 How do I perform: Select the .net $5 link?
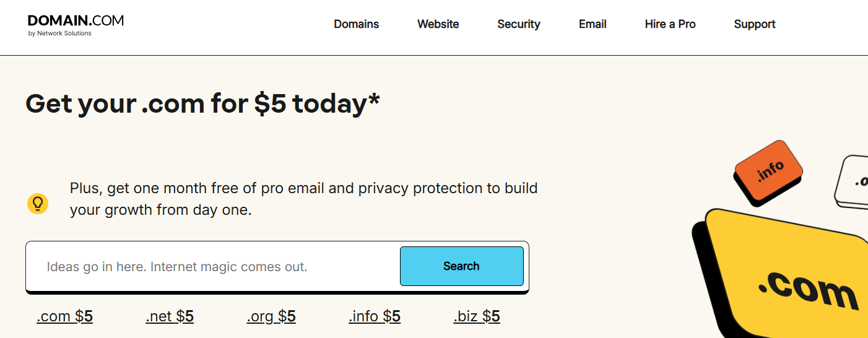tap(170, 316)
